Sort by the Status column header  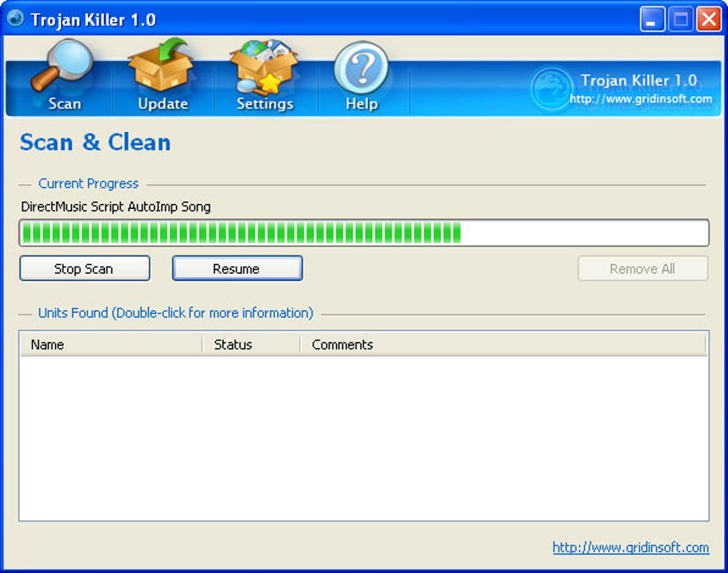coord(252,345)
